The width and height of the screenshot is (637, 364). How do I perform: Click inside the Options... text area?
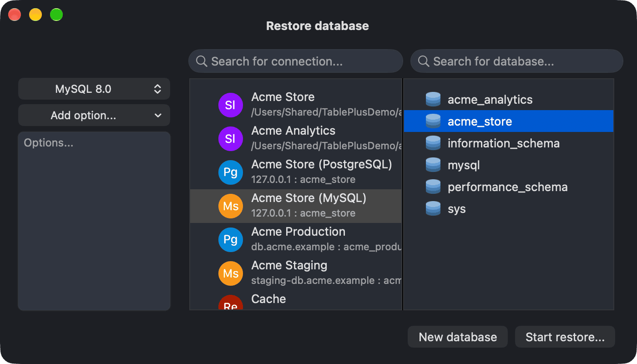click(x=94, y=221)
